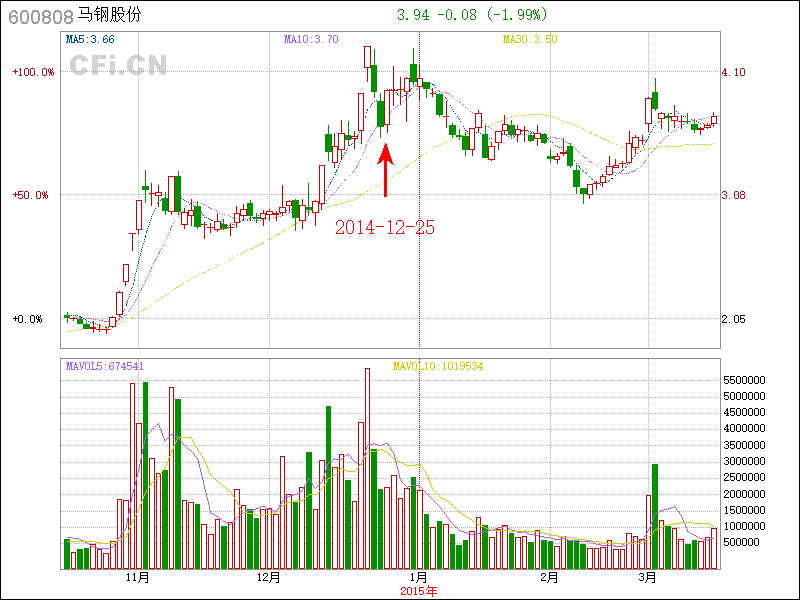Click the 1000000 volume axis label
Image resolution: width=800 pixels, height=600 pixels.
click(744, 526)
